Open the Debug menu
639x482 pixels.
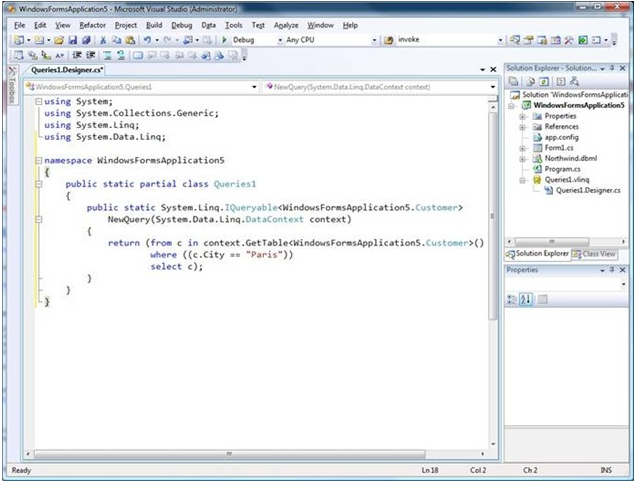tap(181, 25)
